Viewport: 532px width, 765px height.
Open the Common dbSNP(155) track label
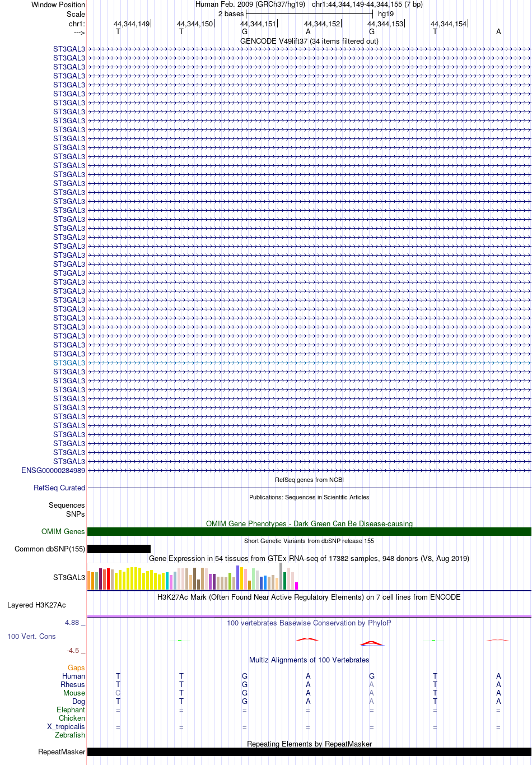(x=50, y=549)
